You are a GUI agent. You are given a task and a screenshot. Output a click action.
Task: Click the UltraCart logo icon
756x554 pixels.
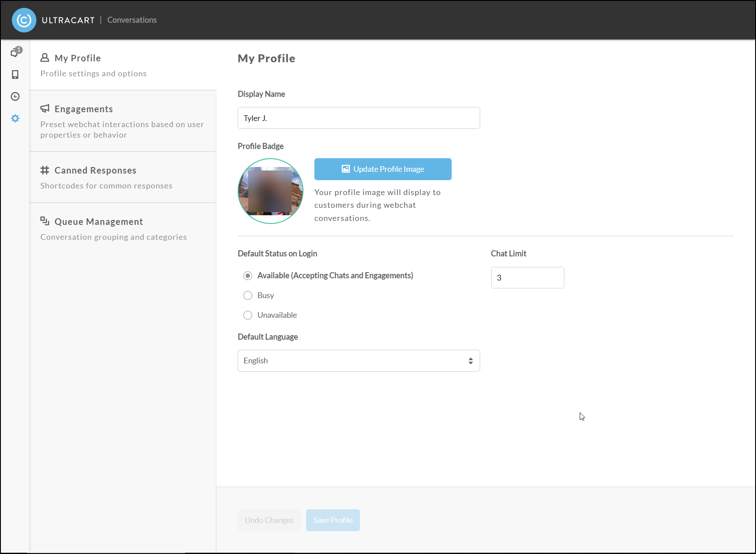coord(24,20)
